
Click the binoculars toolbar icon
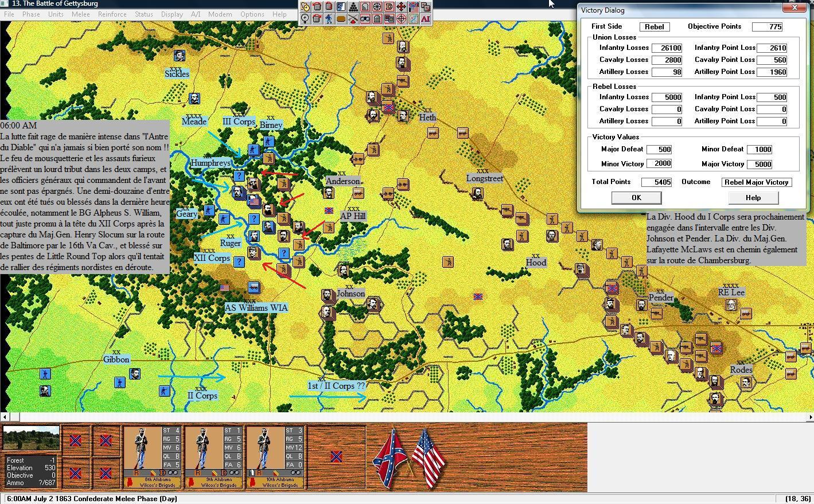coord(365,19)
